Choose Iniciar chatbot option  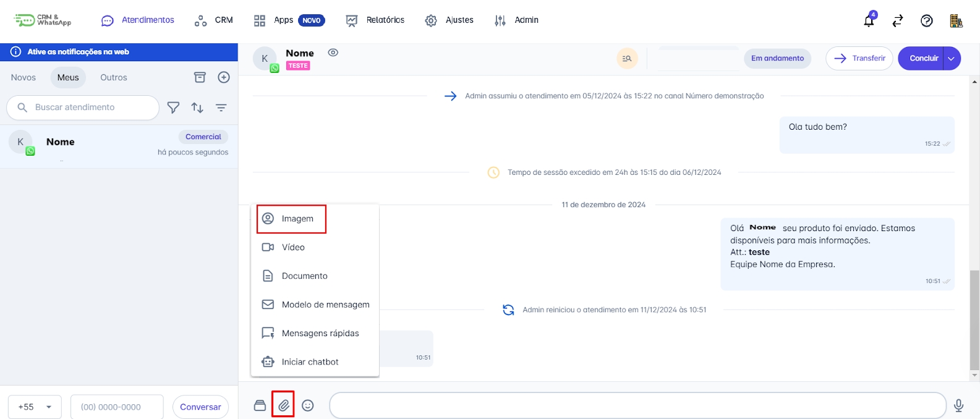pyautogui.click(x=315, y=362)
